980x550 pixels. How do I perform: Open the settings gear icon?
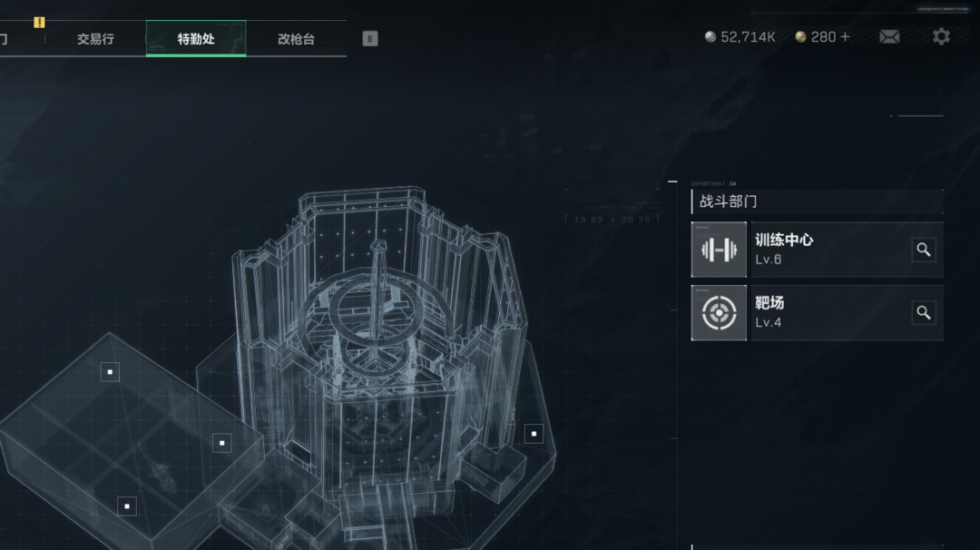pyautogui.click(x=941, y=37)
